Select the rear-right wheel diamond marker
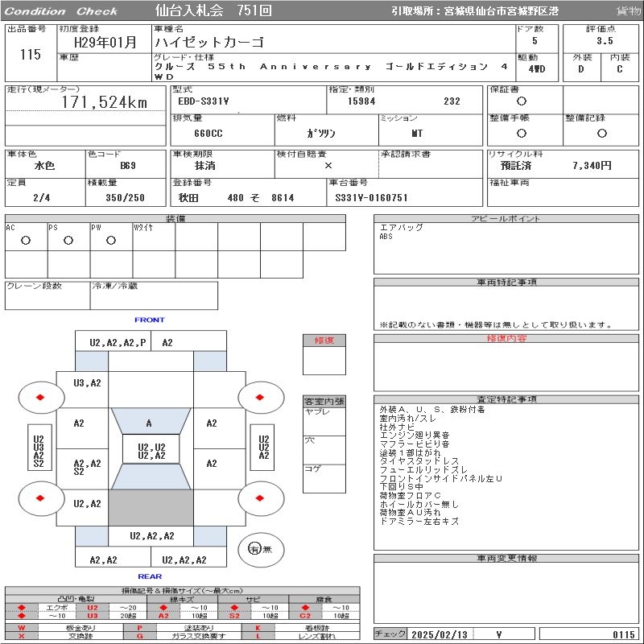Screen dimensions: 644x644 261,498
